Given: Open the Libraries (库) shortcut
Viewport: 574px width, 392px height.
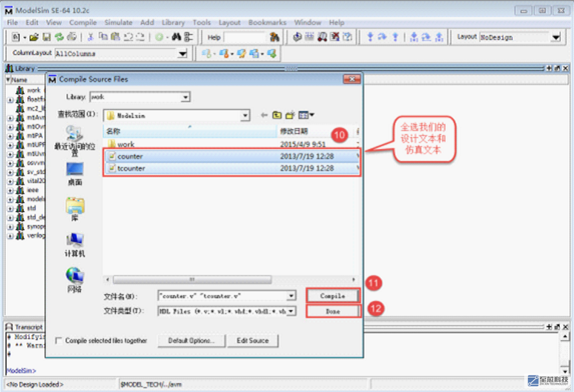Looking at the screenshot, I should tap(75, 209).
